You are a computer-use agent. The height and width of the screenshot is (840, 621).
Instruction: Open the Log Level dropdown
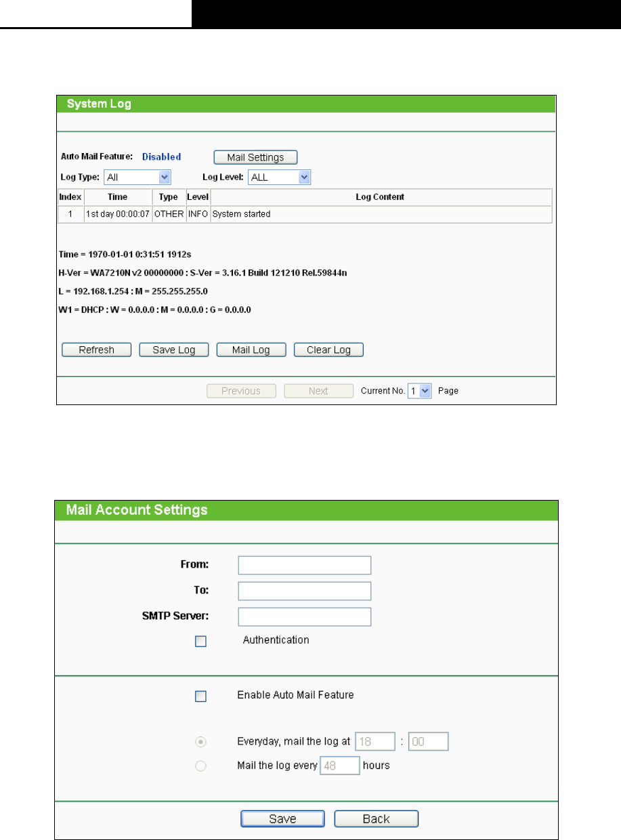280,177
